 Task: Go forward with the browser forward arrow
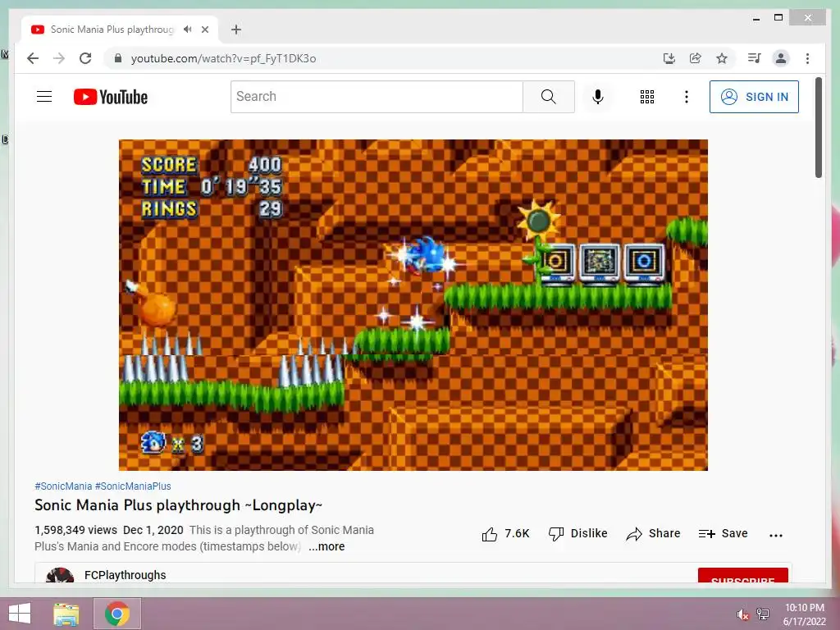(x=59, y=58)
